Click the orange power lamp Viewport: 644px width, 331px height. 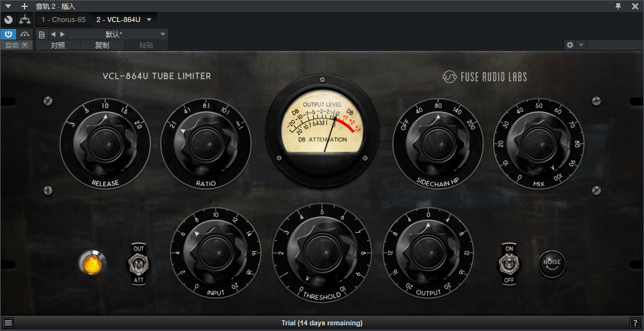[92, 264]
